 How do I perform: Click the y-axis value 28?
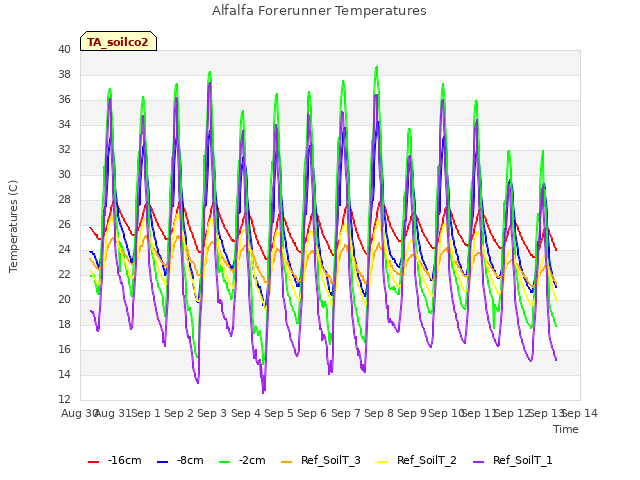(64, 200)
